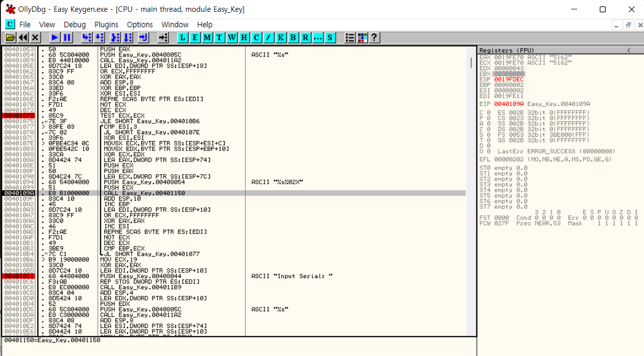Select EAX register value 0019FE70
Image resolution: width=644 pixels, height=356 pixels.
tap(509, 57)
